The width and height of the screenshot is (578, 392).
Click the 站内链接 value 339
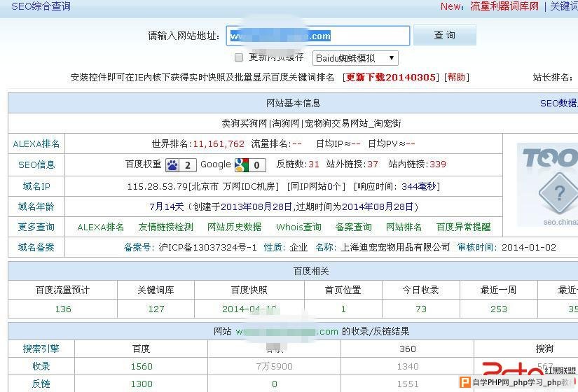438,164
